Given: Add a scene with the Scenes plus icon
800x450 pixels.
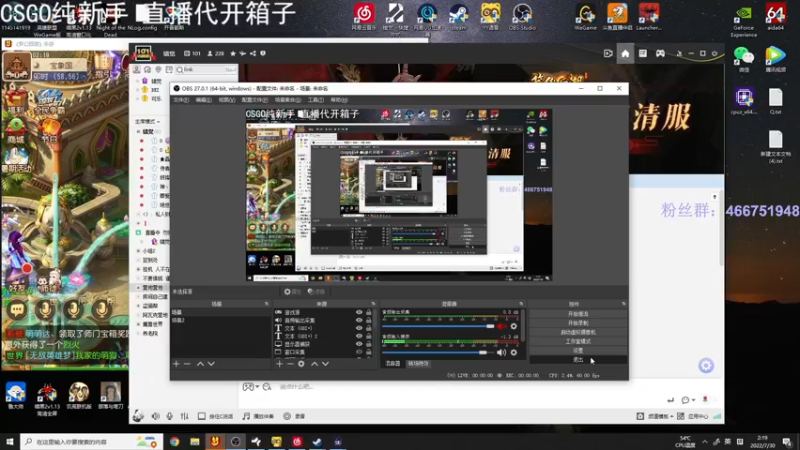Looking at the screenshot, I should (x=177, y=364).
